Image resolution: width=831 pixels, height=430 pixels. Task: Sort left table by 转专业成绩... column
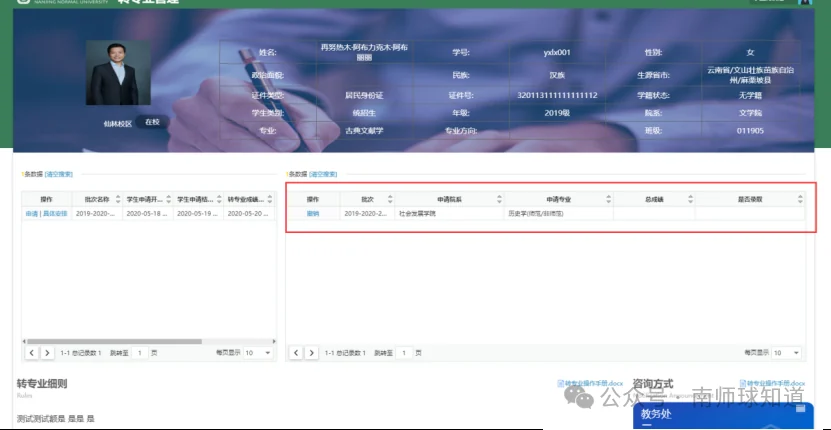coord(270,199)
